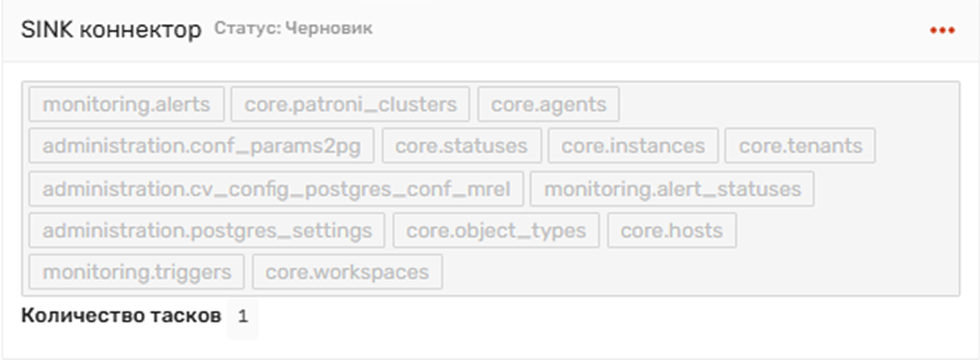Click the administration.postgres_settings tag
This screenshot has height=360, width=980.
[x=207, y=230]
